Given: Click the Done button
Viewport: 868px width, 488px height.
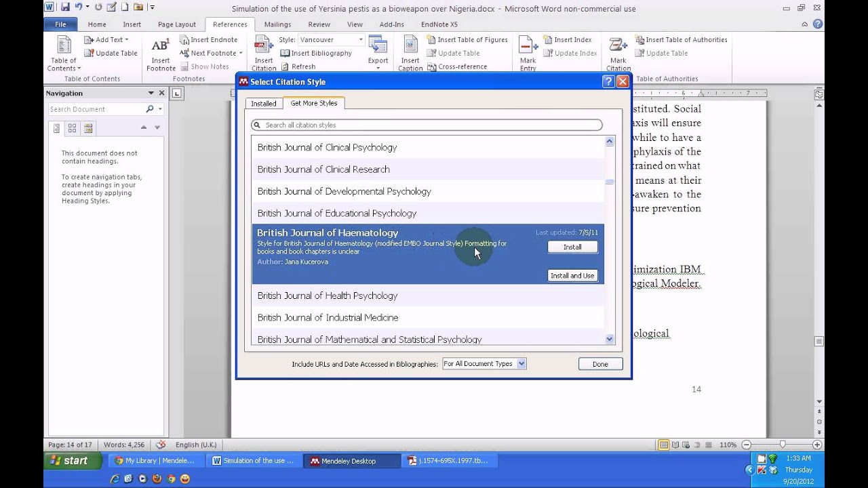Looking at the screenshot, I should pyautogui.click(x=600, y=364).
